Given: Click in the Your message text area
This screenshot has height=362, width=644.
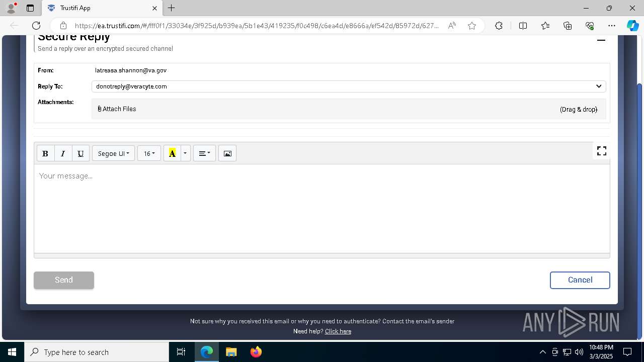Looking at the screenshot, I should (322, 209).
